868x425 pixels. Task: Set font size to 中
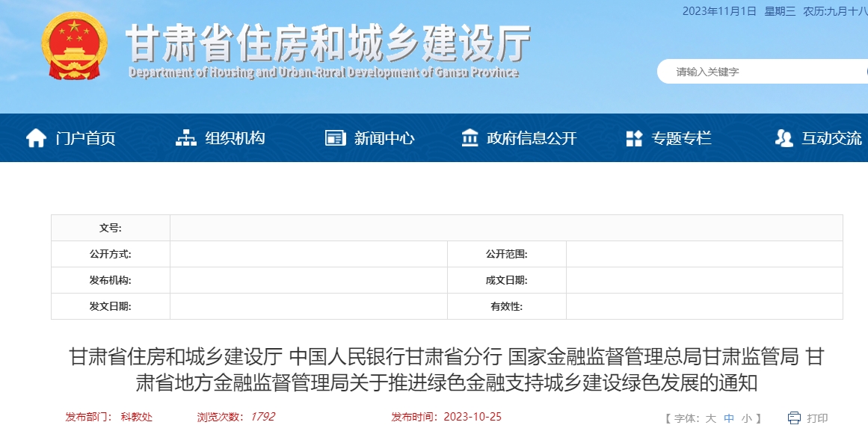pos(729,418)
